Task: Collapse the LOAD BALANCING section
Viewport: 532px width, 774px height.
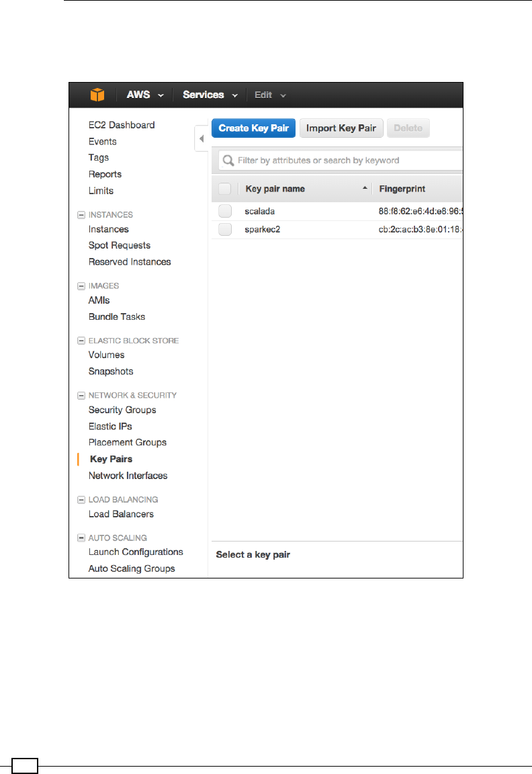Action: (81, 500)
